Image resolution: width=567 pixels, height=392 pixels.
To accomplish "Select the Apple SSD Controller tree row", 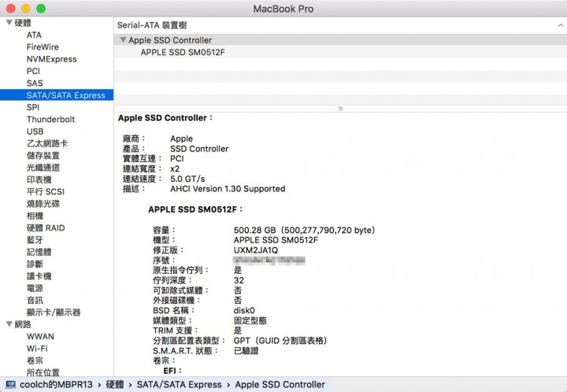I will tap(340, 39).
